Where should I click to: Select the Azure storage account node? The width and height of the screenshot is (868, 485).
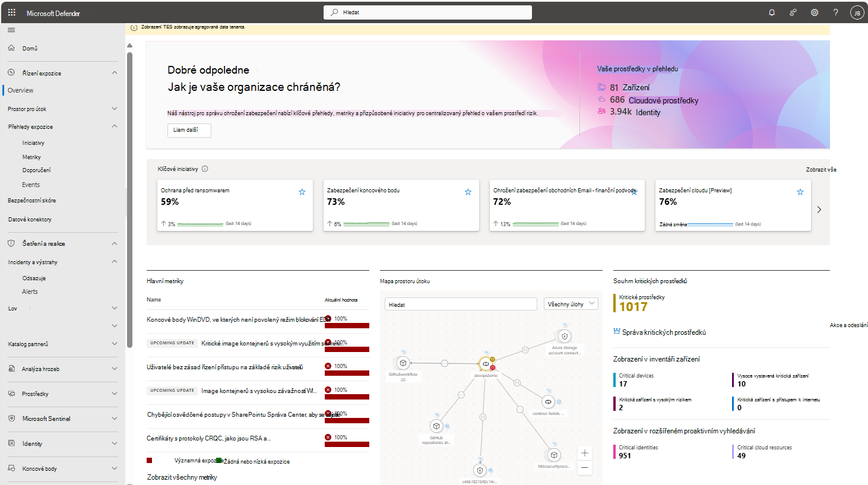coord(565,337)
